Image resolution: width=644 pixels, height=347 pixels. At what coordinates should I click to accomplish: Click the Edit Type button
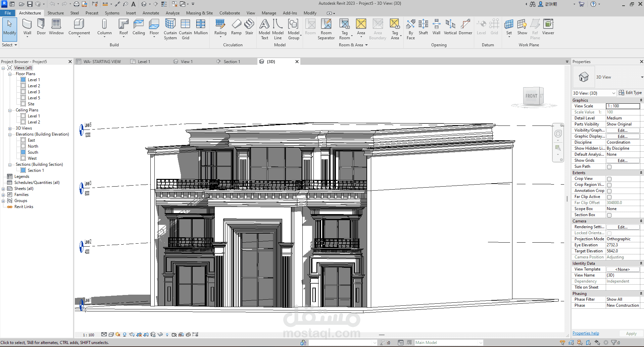(630, 93)
